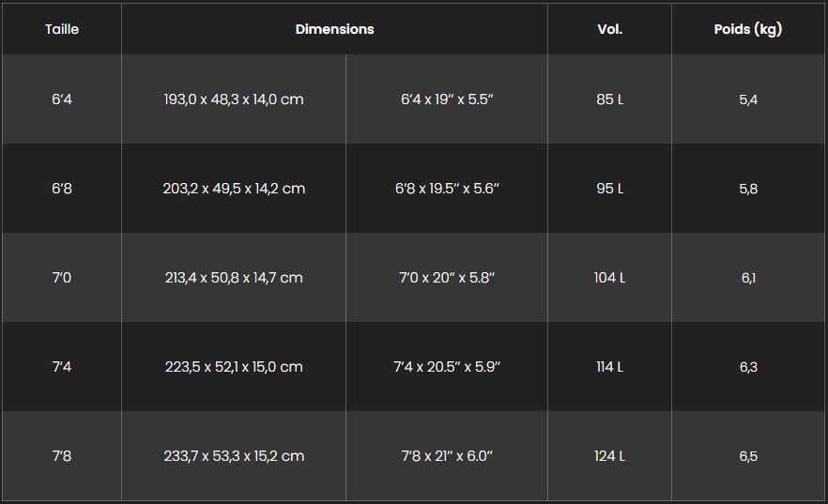Select the 7'4 size cell
This screenshot has width=828, height=504.
click(62, 367)
